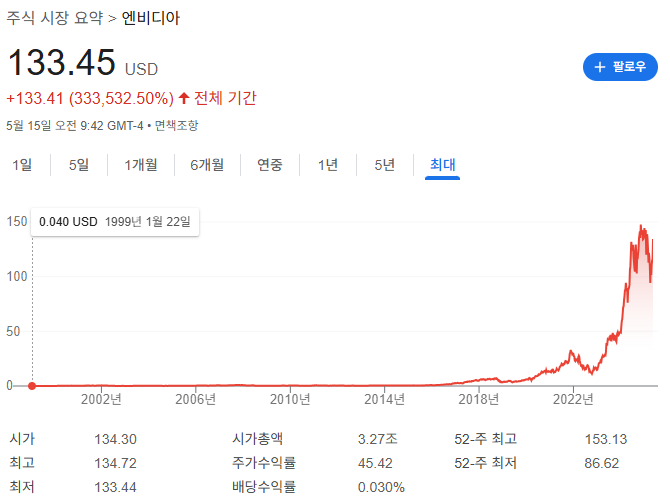Click the 시가 value 134.30
This screenshot has height=497, width=670.
(x=115, y=439)
